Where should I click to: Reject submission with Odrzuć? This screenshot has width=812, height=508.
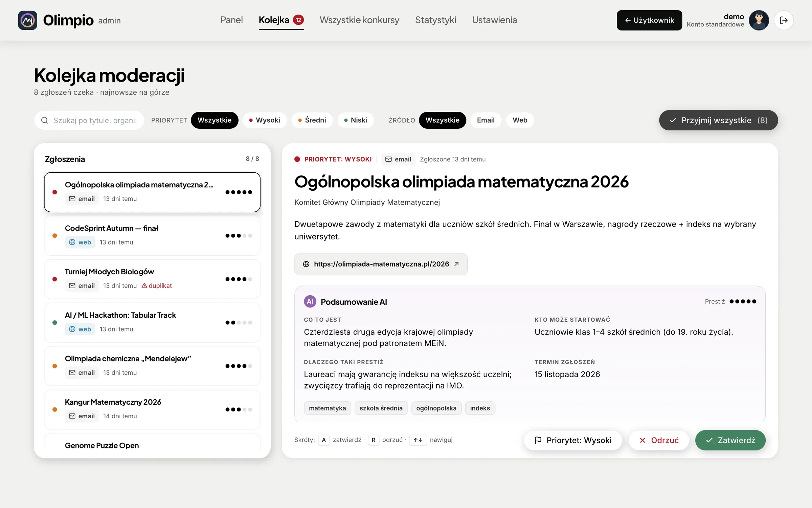point(658,440)
